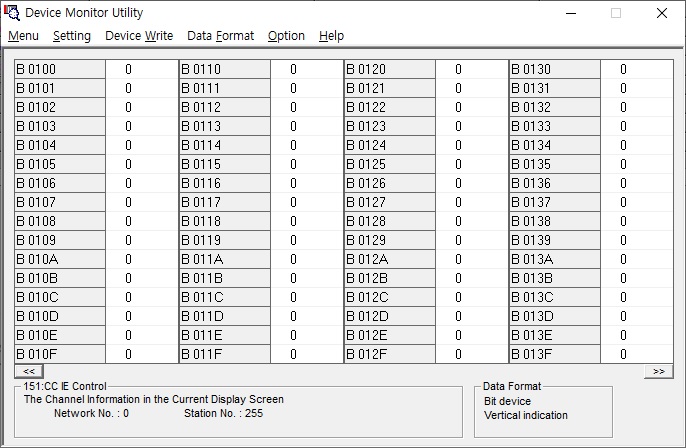Screen dimensions: 686x448
Task: Select device cell B 0116
Action: pyautogui.click(x=225, y=183)
